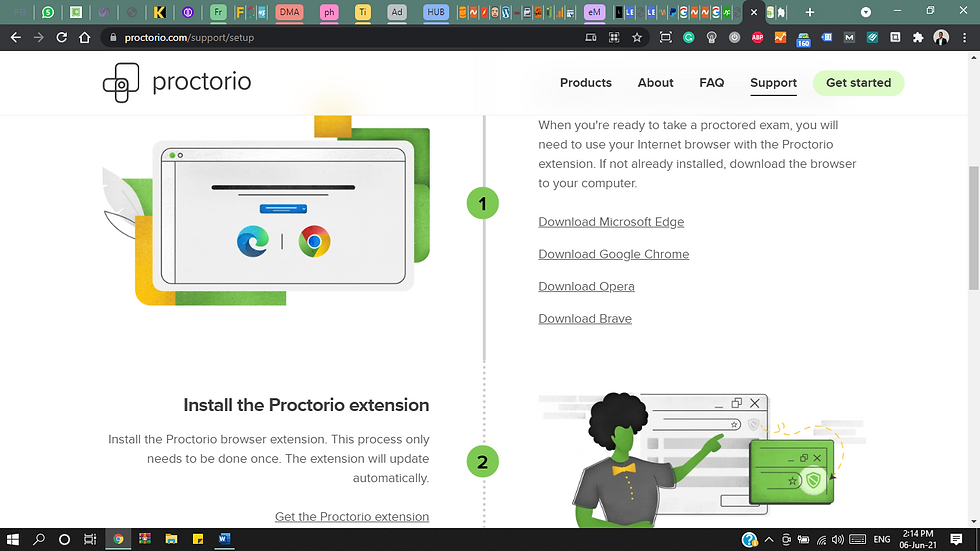Open Windows taskbar search
980x551 pixels.
(x=39, y=539)
